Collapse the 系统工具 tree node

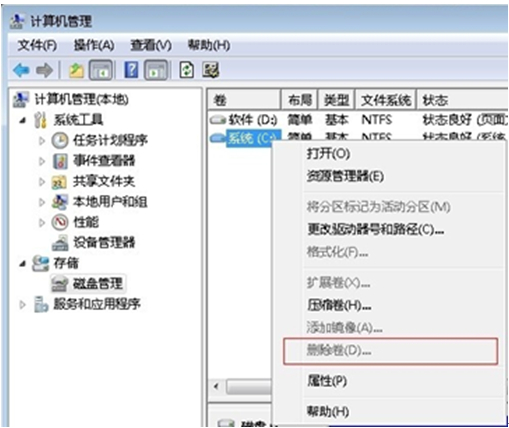tap(22, 120)
